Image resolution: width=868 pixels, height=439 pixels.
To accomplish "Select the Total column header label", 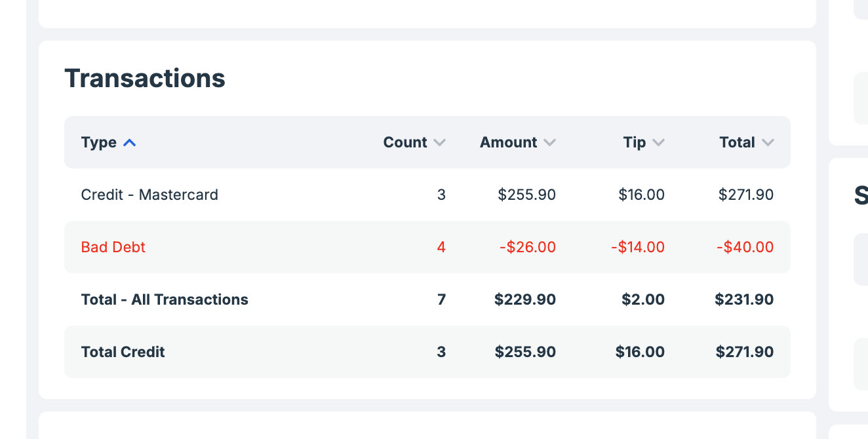I will tap(737, 142).
